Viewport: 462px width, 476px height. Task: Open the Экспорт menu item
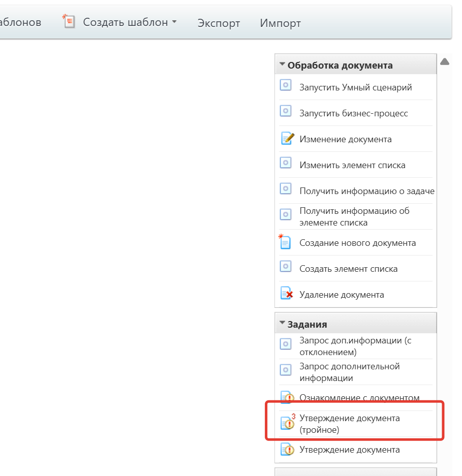point(219,23)
